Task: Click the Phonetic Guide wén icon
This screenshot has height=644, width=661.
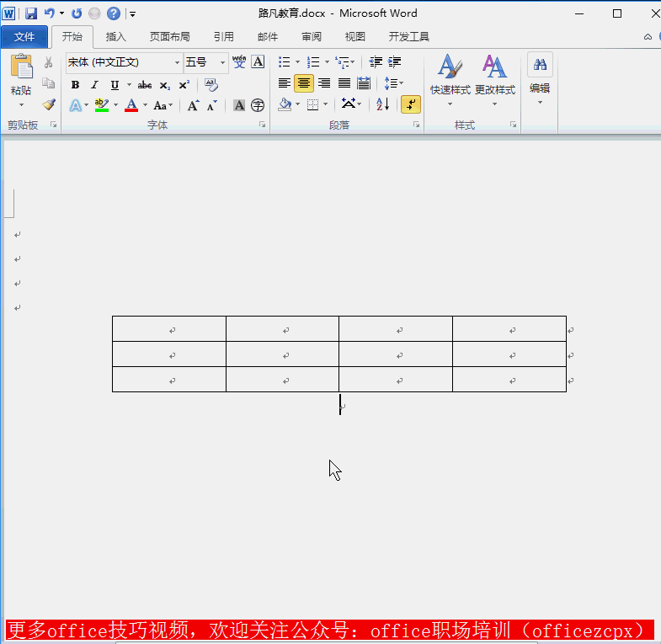Action: [x=239, y=62]
